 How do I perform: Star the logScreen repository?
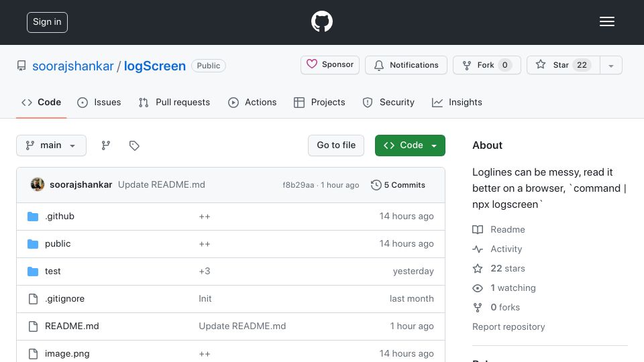pyautogui.click(x=563, y=65)
